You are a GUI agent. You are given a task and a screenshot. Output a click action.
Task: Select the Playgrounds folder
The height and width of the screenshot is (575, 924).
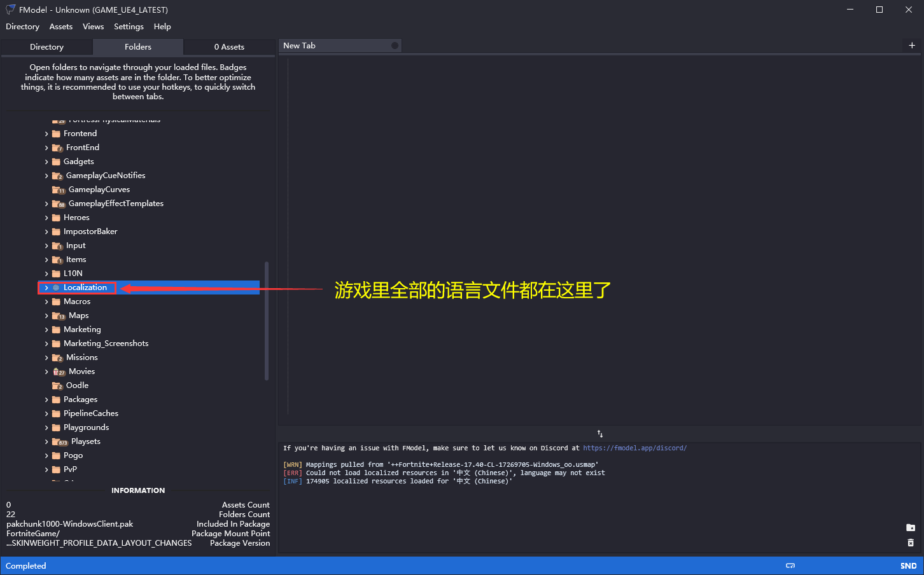coord(86,427)
